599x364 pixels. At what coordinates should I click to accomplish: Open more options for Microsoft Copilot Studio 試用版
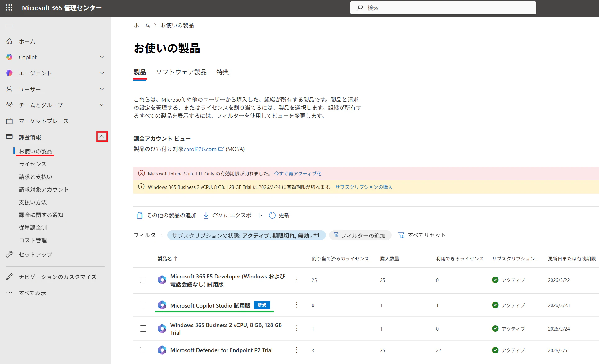pyautogui.click(x=297, y=305)
